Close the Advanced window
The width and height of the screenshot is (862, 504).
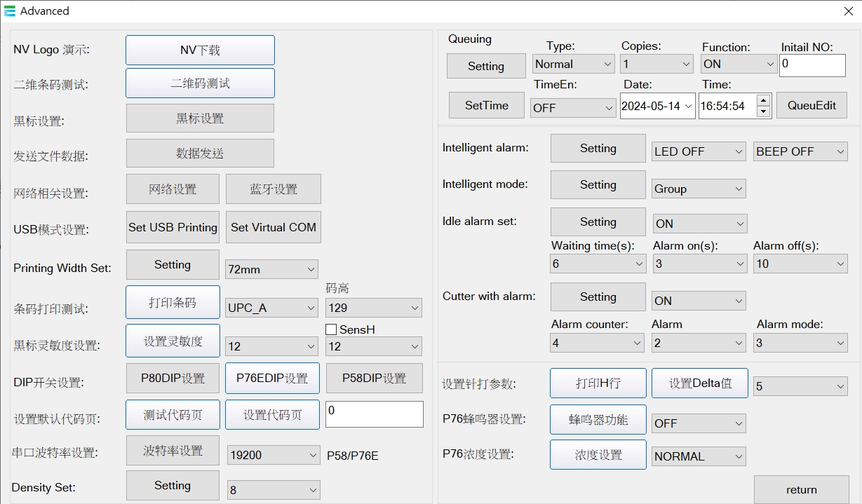pyautogui.click(x=848, y=11)
